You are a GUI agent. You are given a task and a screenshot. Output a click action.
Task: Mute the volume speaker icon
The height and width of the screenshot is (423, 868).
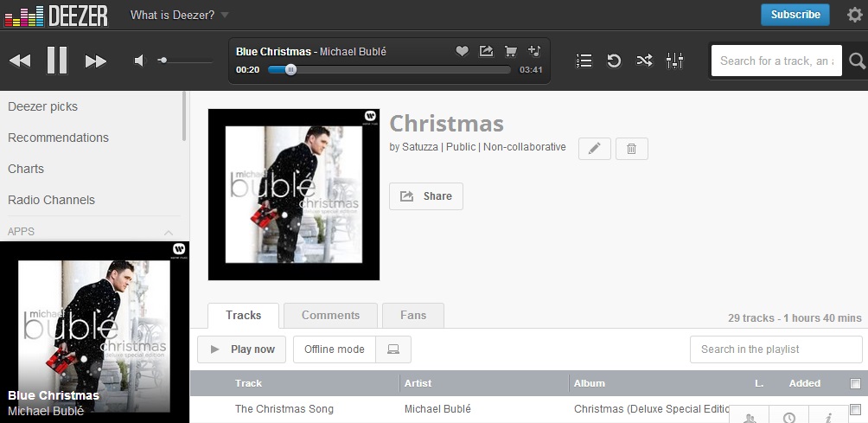point(139,61)
